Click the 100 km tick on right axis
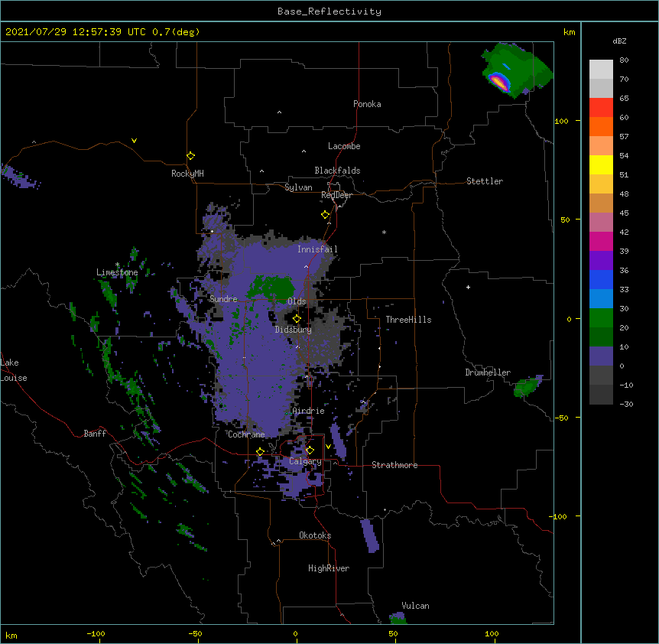 pyautogui.click(x=561, y=121)
